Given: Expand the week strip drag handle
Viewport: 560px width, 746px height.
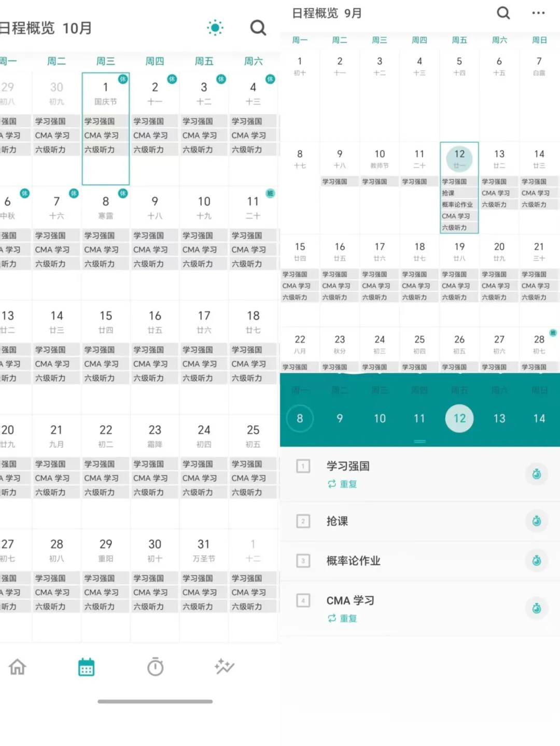Looking at the screenshot, I should [x=419, y=442].
